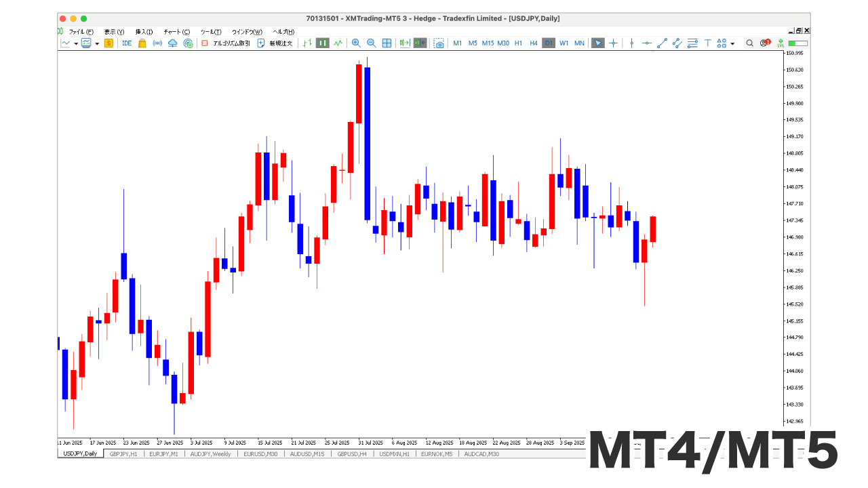868x488 pixels.
Task: Open the MetaEditor IDE
Action: pos(127,43)
